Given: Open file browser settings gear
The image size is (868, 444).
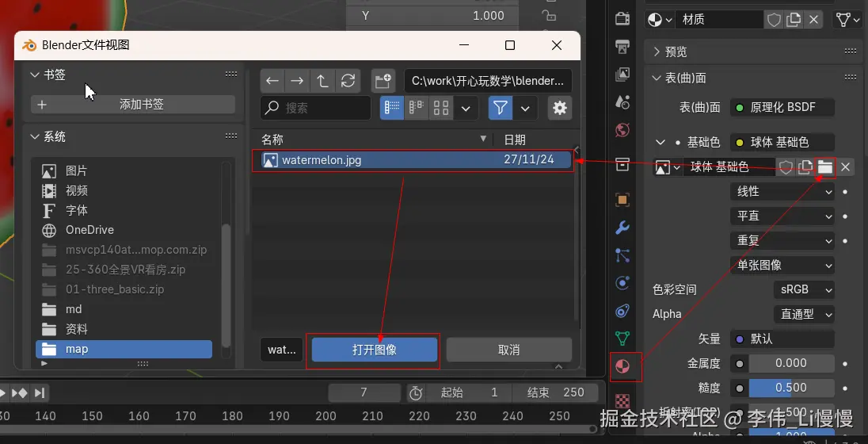Looking at the screenshot, I should click(560, 108).
